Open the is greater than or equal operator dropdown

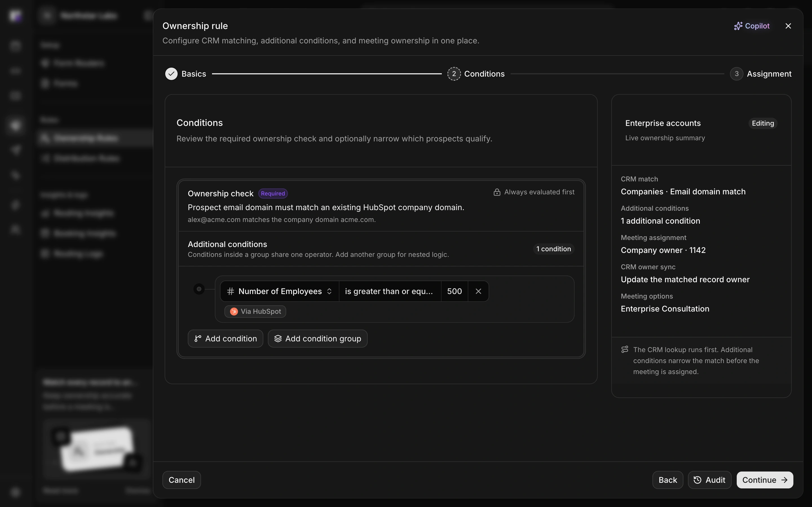point(390,291)
